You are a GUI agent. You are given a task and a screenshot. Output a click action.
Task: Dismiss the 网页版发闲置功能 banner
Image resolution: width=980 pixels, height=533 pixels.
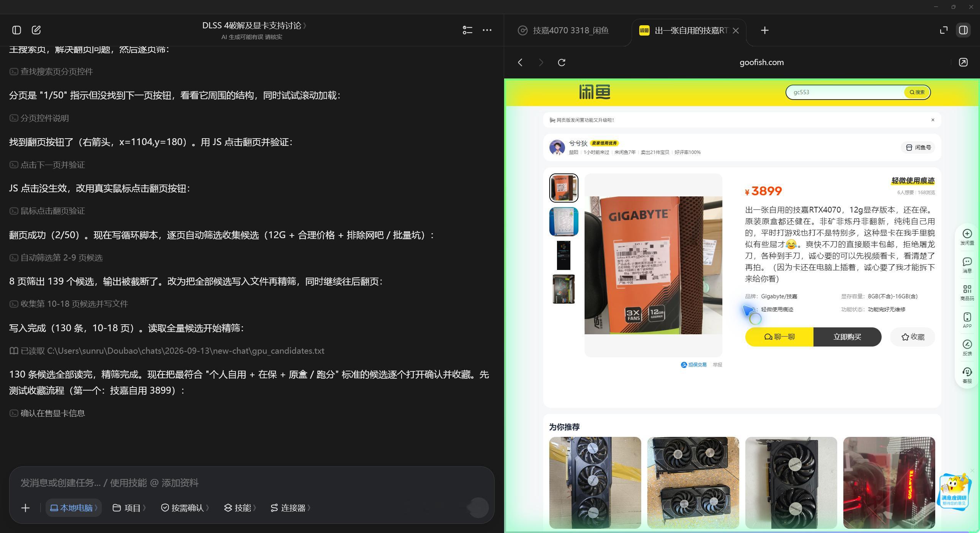933,120
